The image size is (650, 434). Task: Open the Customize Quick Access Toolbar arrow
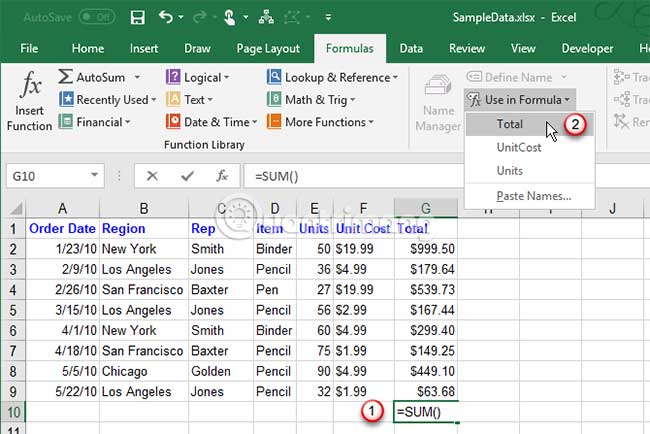click(328, 17)
